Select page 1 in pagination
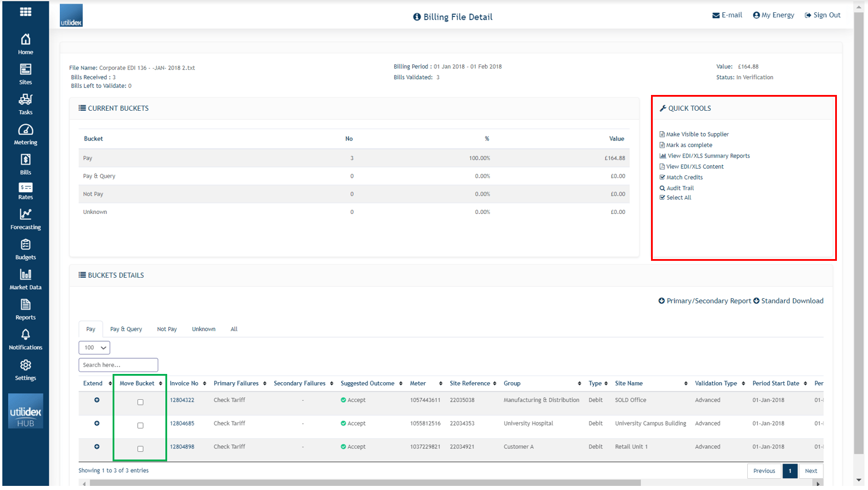This screenshot has height=490, width=868. pyautogui.click(x=790, y=471)
